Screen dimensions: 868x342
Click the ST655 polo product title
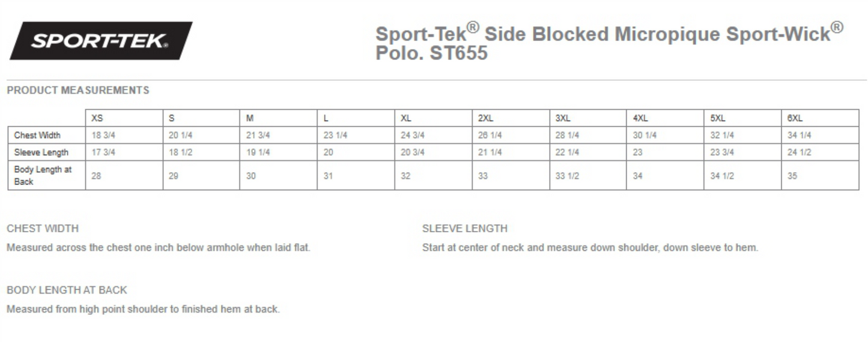pos(609,43)
